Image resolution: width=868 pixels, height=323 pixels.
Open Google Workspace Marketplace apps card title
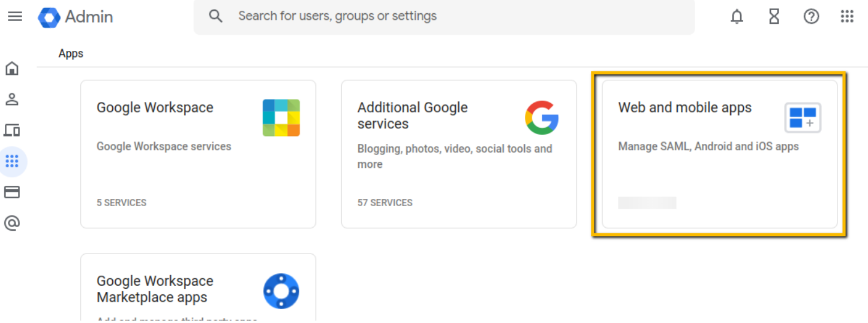tap(155, 289)
